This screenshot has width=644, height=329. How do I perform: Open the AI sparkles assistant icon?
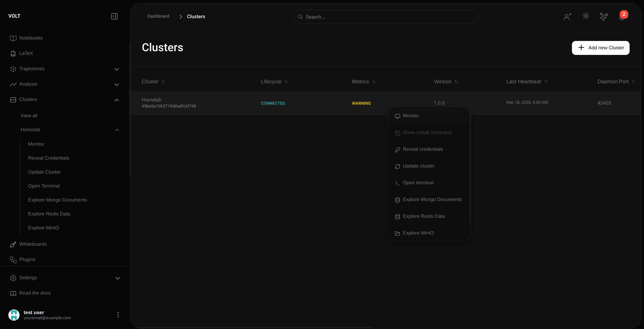(604, 16)
